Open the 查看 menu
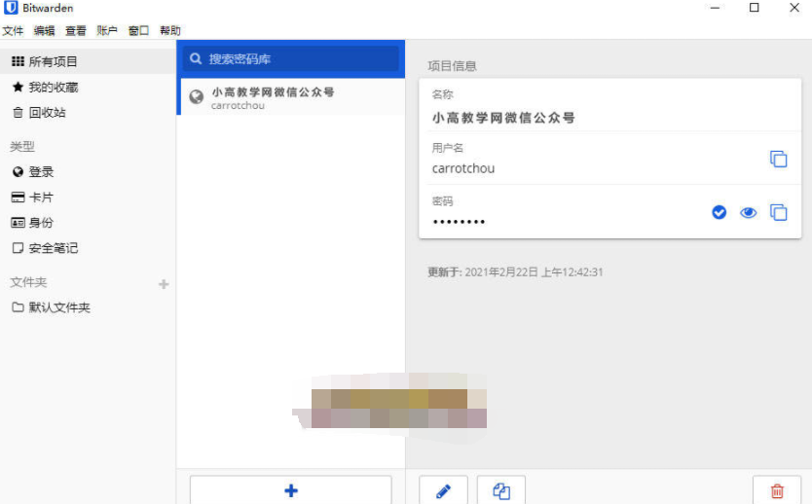This screenshot has width=812, height=504. (76, 31)
